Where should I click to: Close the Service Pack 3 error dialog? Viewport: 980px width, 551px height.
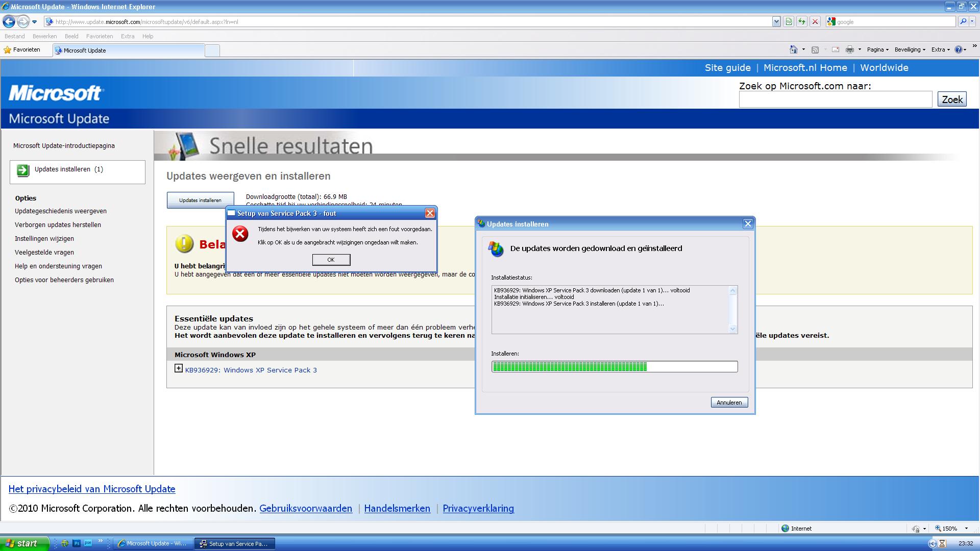point(430,213)
